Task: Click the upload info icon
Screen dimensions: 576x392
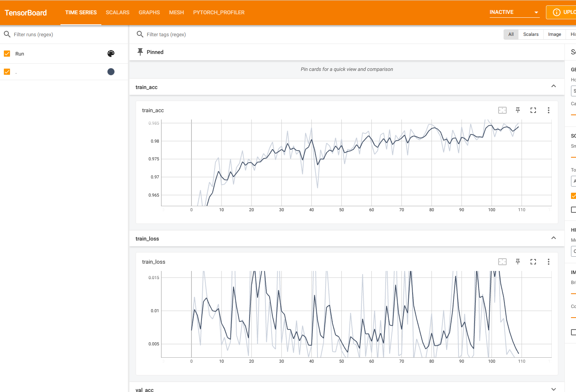Action: [x=556, y=12]
